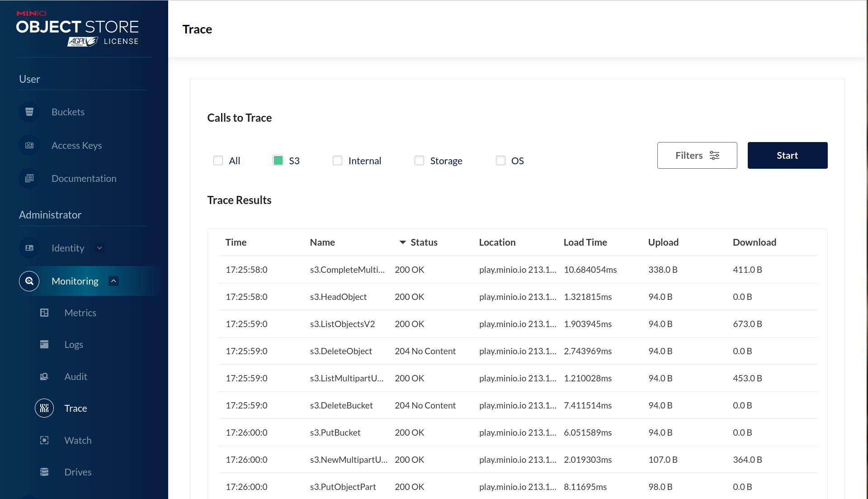The height and width of the screenshot is (499, 868).
Task: Click the Monitoring magnifier icon
Action: [x=29, y=281]
